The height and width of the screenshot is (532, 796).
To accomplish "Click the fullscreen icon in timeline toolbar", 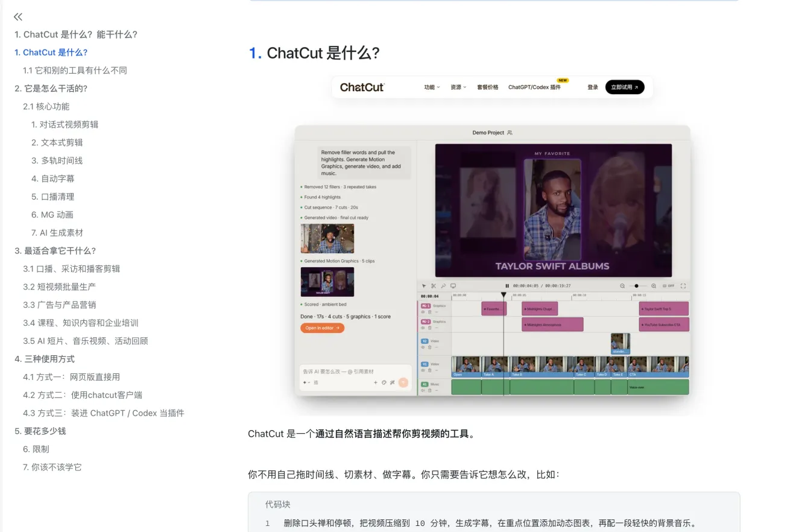I will point(683,286).
